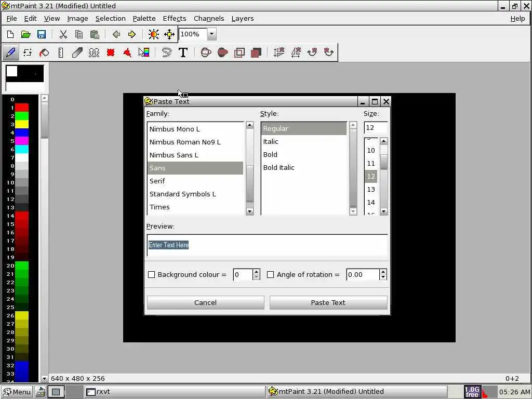This screenshot has width=532, height=399.
Task: Increase Background colour value with up stepper
Action: (x=257, y=271)
